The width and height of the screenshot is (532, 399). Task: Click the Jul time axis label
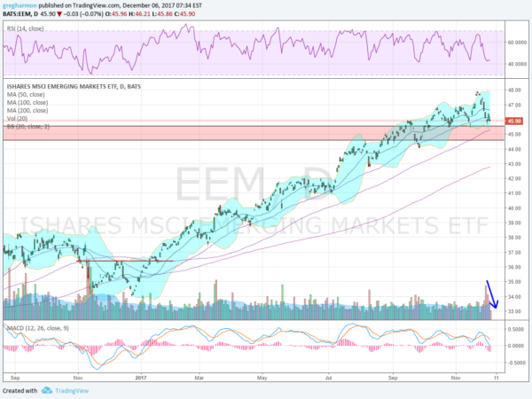coord(328,378)
